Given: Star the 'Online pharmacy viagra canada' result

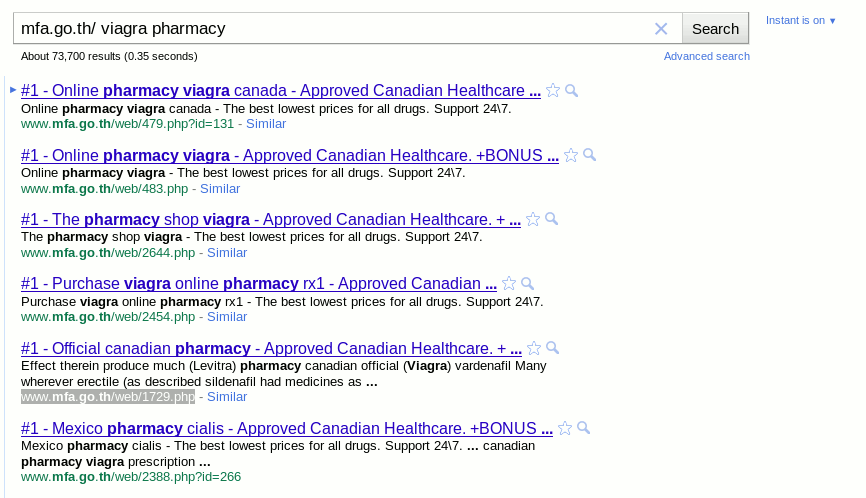Looking at the screenshot, I should 553,91.
